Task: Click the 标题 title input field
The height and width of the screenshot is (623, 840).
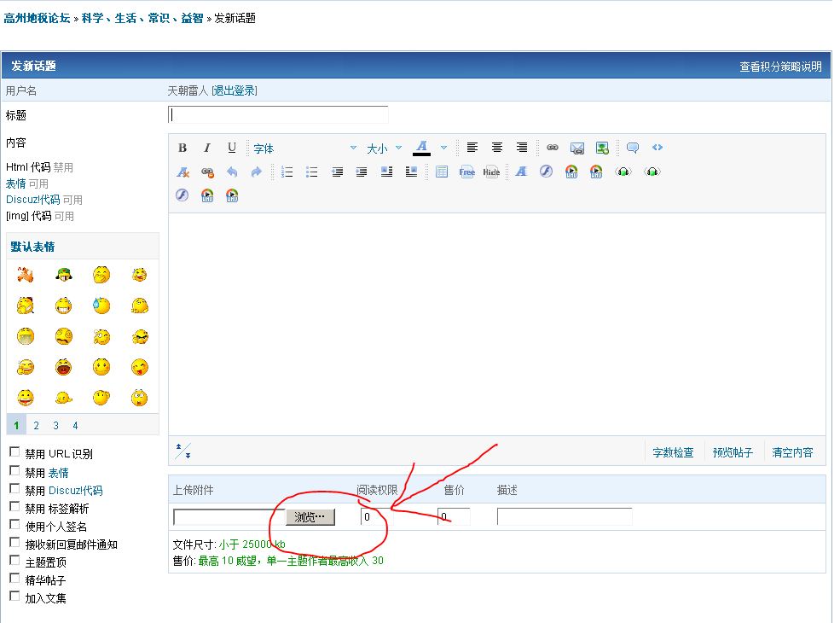Action: pos(278,114)
